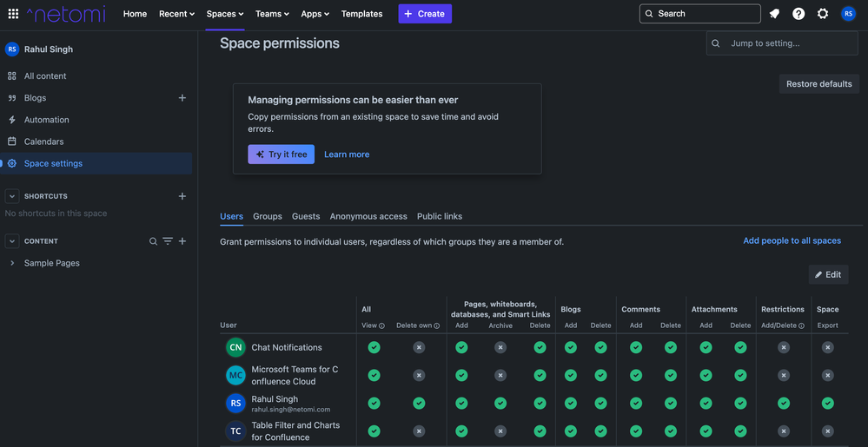
Task: Click Rahul Singh Attachments Add checkmark
Action: coord(706,404)
